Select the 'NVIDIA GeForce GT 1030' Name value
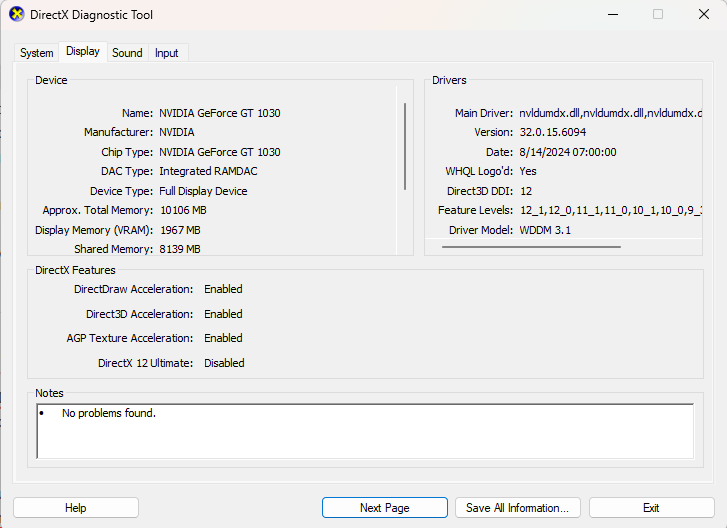727x528 pixels. (x=220, y=113)
